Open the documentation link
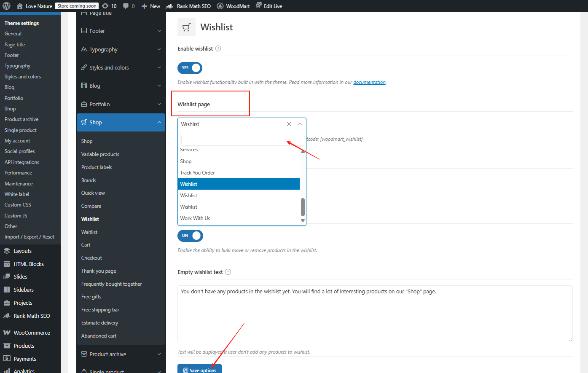The width and height of the screenshot is (588, 373). tap(369, 82)
